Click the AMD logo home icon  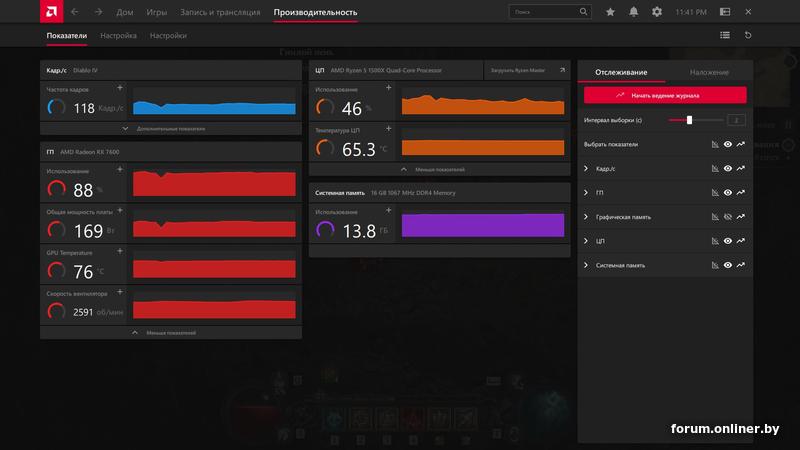[52, 11]
